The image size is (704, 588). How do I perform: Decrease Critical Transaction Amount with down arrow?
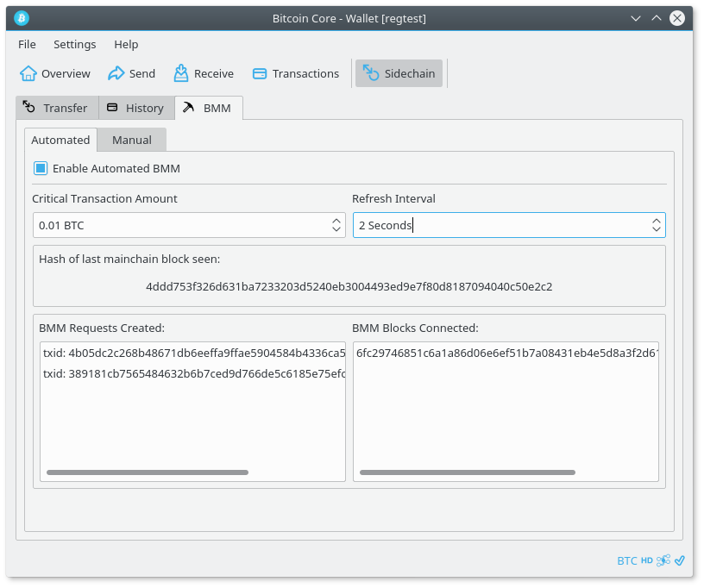336,229
